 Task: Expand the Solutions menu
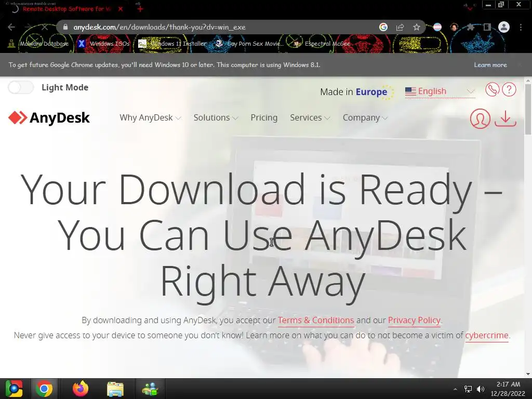pos(216,118)
